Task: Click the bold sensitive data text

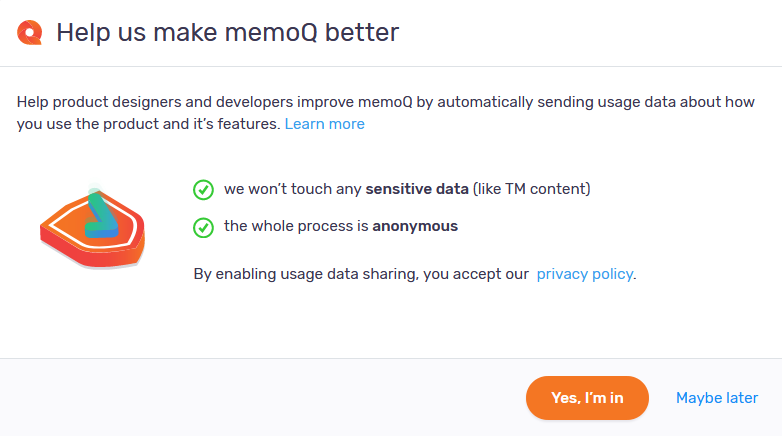Action: pos(417,189)
